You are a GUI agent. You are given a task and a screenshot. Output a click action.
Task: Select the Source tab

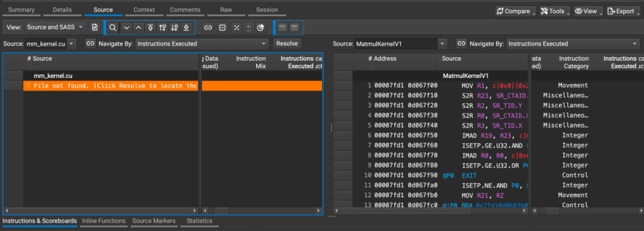(x=103, y=10)
